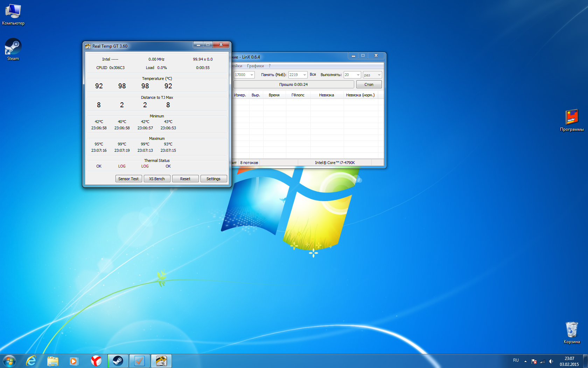Click the Прошло 0:00:24 progress bar
This screenshot has height=368, width=588.
(294, 84)
